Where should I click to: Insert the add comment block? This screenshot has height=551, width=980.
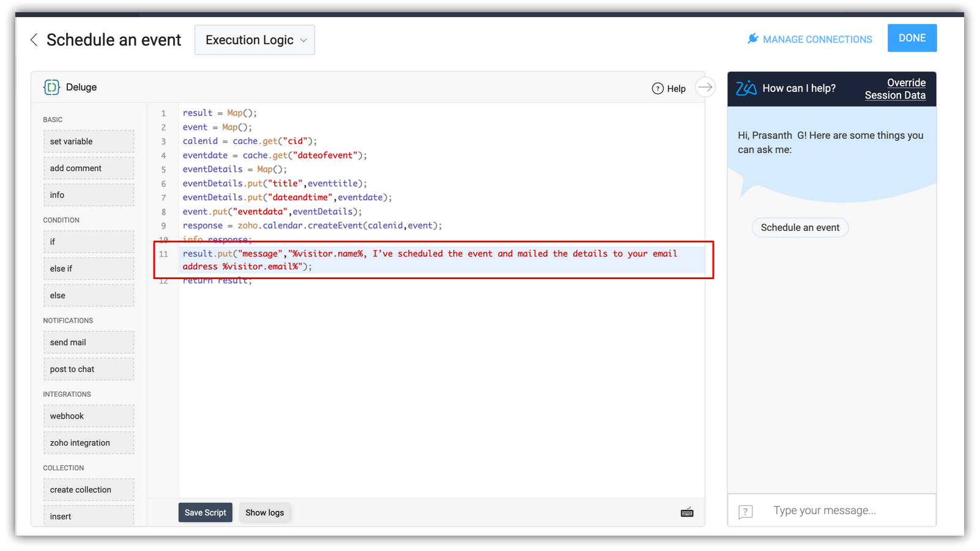pos(89,168)
